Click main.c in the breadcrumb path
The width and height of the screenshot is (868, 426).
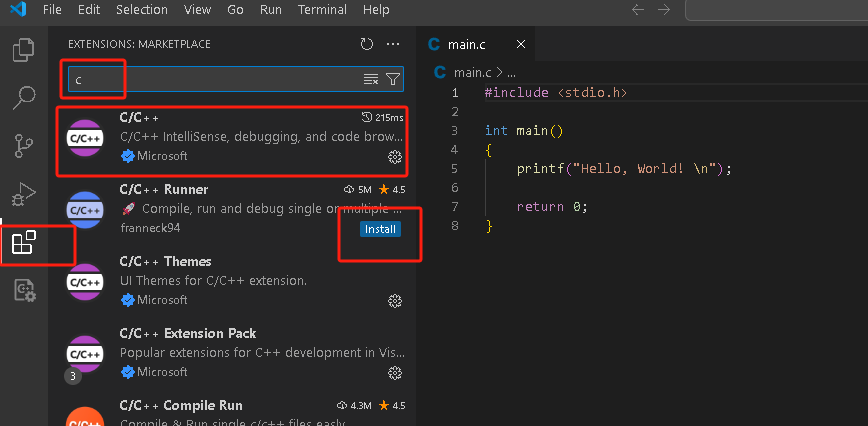click(x=472, y=72)
